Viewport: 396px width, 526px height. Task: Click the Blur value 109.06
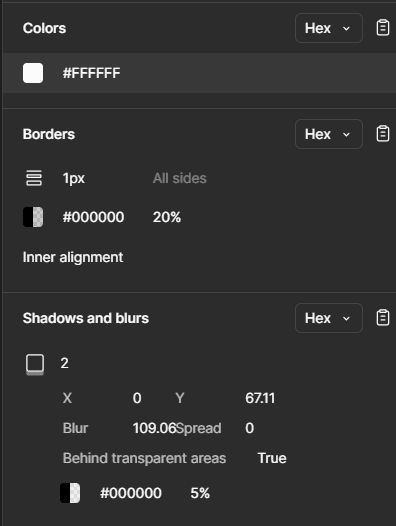(x=154, y=428)
